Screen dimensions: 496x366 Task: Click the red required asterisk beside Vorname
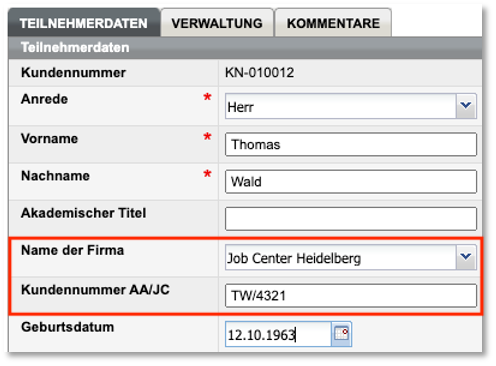[207, 136]
